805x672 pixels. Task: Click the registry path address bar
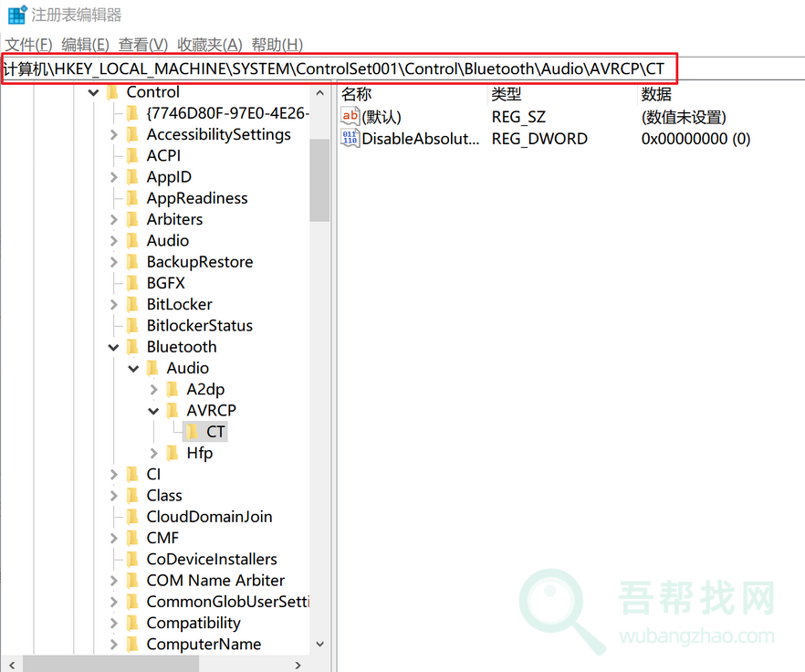(x=402, y=68)
